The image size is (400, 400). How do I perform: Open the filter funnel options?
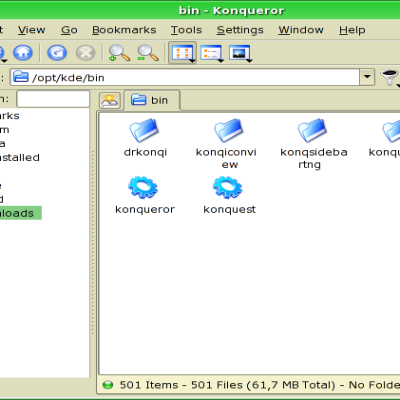point(389,77)
